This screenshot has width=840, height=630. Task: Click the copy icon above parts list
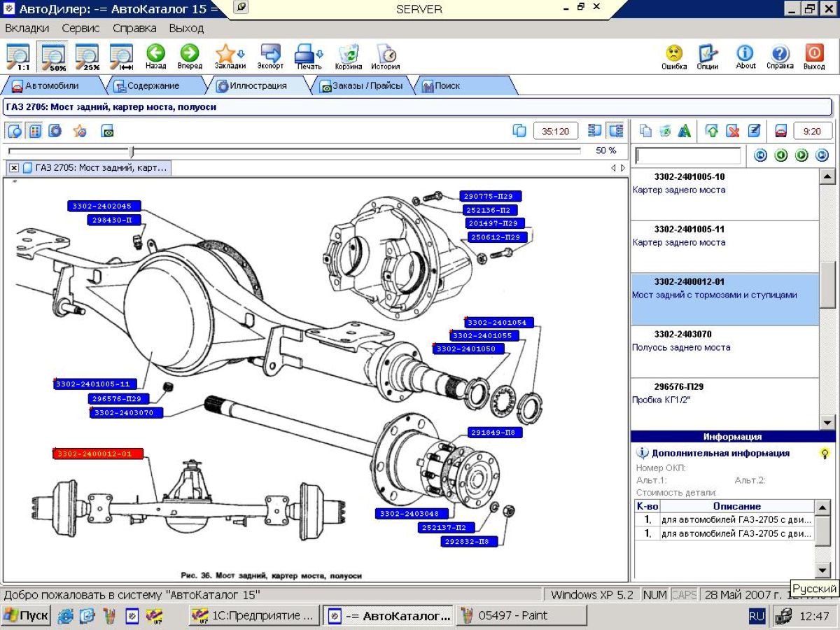click(645, 131)
